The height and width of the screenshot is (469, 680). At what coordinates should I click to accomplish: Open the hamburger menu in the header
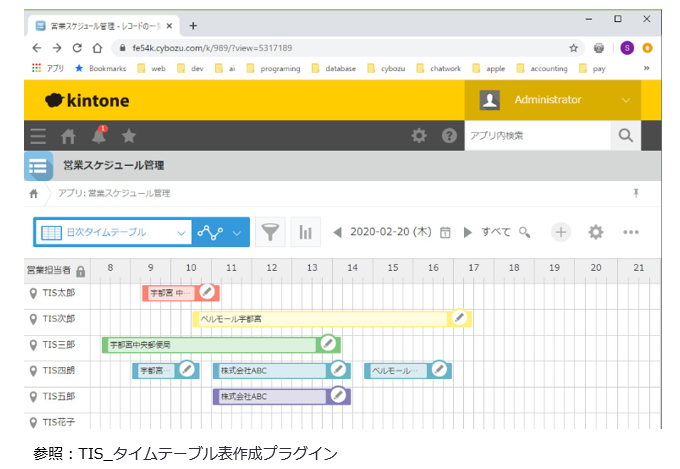(38, 135)
